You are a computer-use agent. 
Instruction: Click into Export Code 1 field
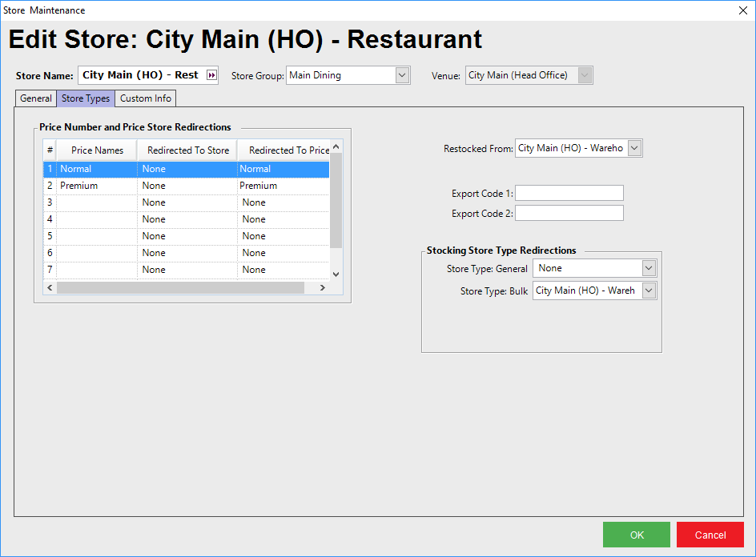click(x=569, y=193)
